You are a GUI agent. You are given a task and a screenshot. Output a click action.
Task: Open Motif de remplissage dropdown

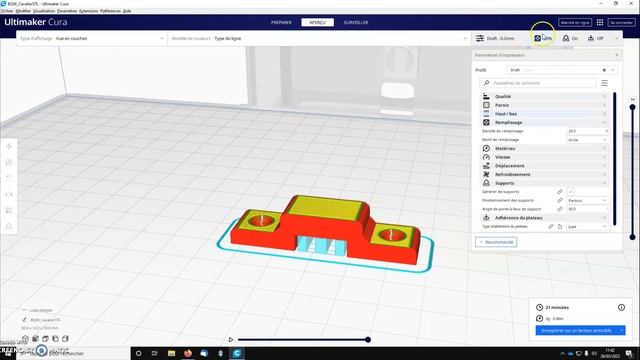point(588,140)
